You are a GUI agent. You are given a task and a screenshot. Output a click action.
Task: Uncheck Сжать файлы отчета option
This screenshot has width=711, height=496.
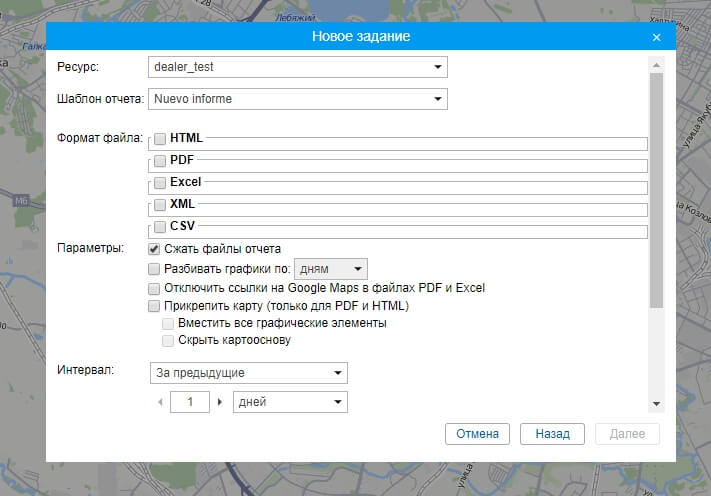[x=154, y=248]
